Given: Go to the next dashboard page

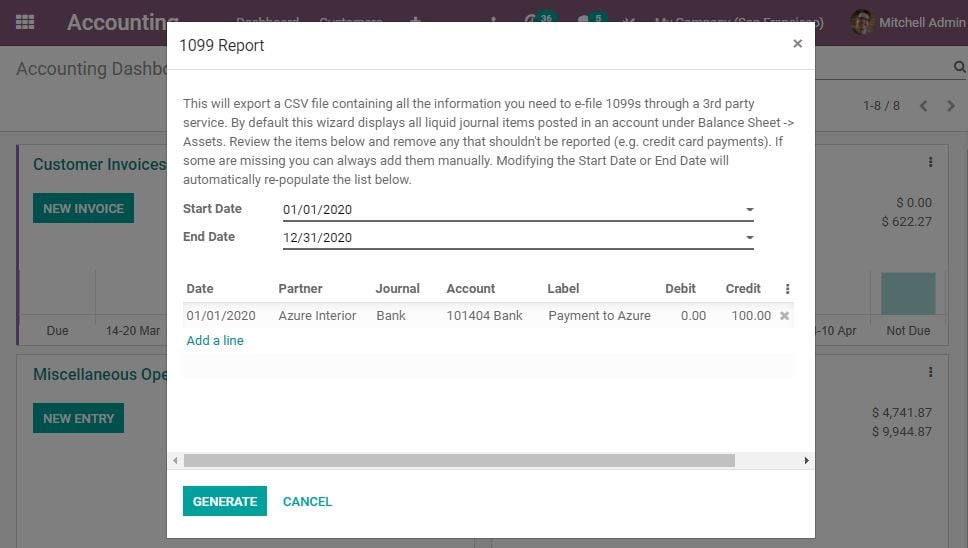Looking at the screenshot, I should 948,106.
